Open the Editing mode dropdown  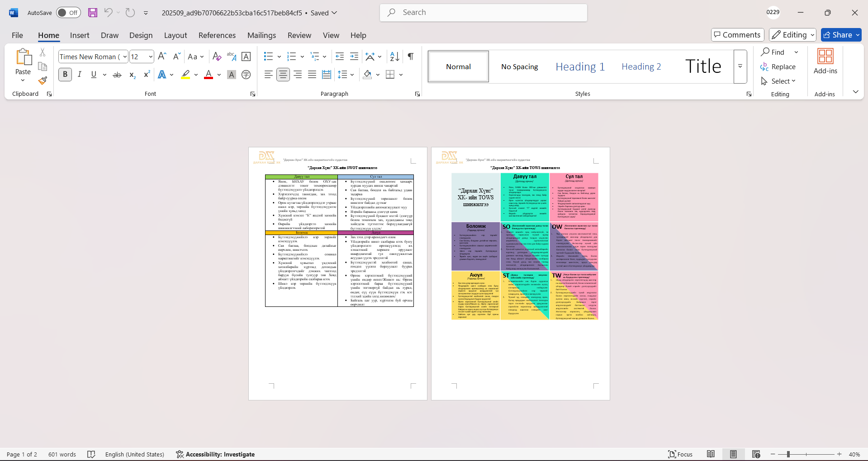click(x=792, y=35)
